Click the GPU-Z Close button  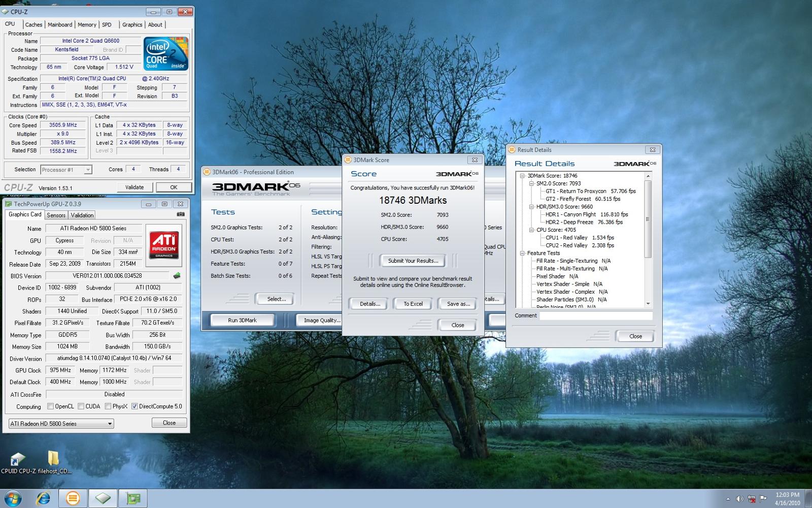(169, 423)
